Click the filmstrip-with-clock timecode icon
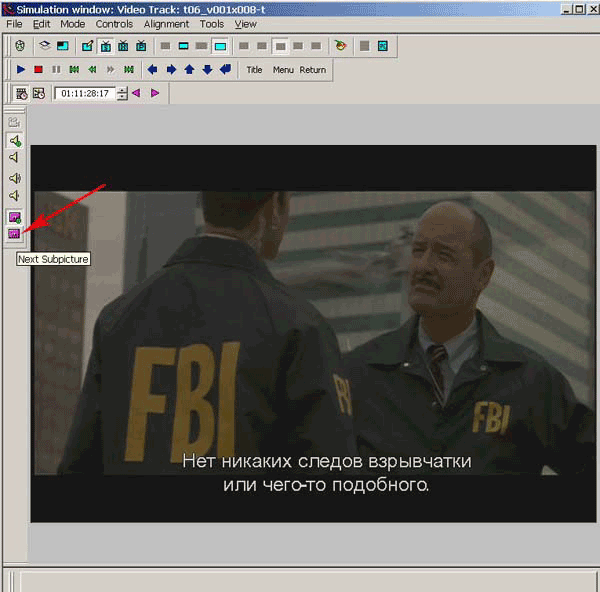This screenshot has height=592, width=600. (x=21, y=93)
